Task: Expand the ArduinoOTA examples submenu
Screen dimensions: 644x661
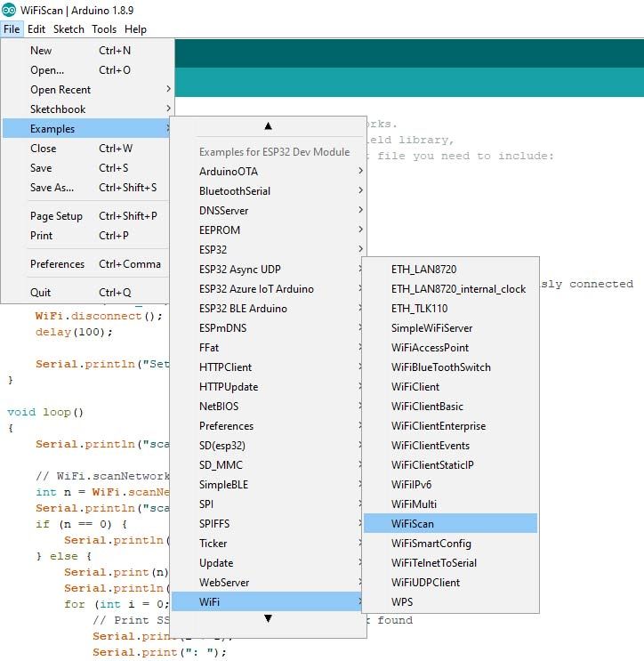Action: (268, 172)
